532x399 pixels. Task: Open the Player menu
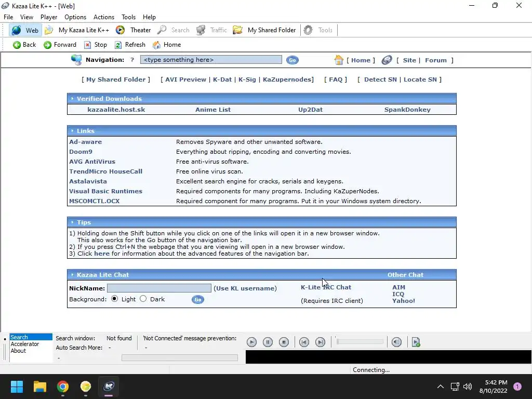(49, 17)
